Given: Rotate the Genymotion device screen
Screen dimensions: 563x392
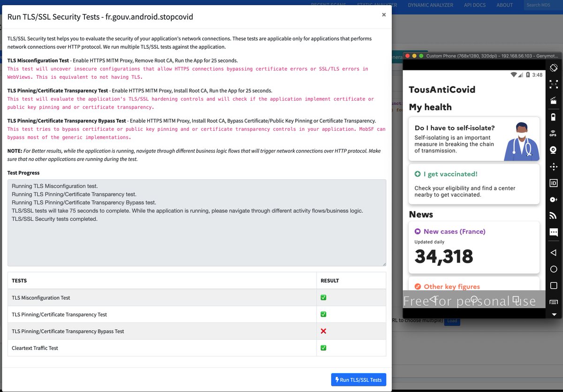Looking at the screenshot, I should pyautogui.click(x=553, y=68).
